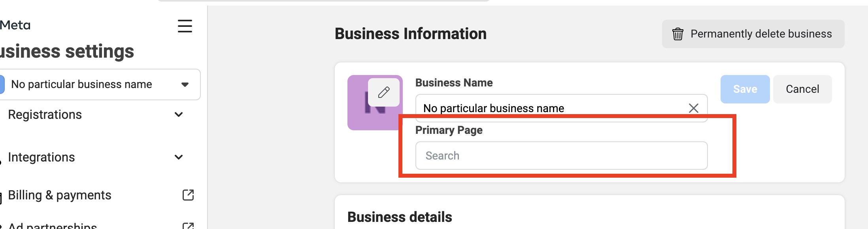Select Integrations in the sidebar
The height and width of the screenshot is (229, 868).
tap(42, 157)
